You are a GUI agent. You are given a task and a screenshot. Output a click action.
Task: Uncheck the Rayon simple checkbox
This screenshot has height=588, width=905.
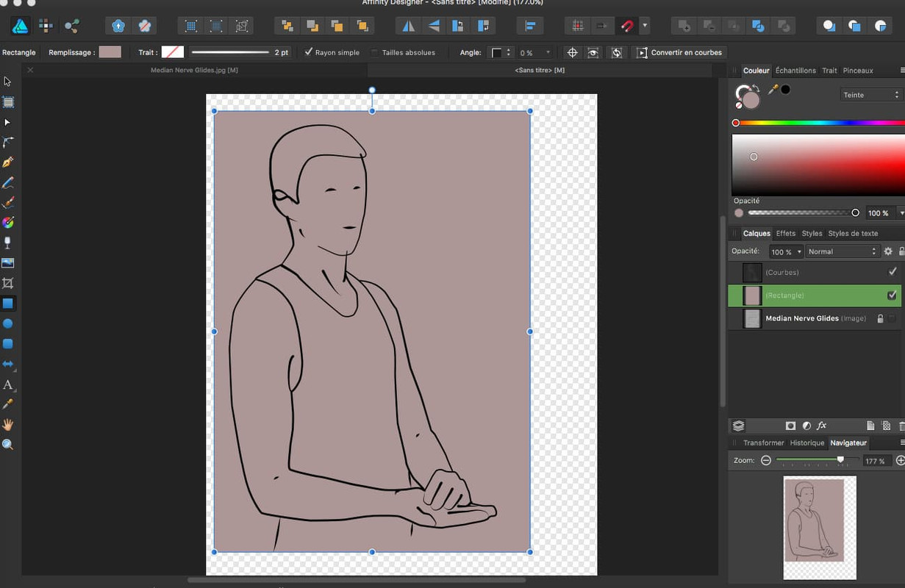309,52
